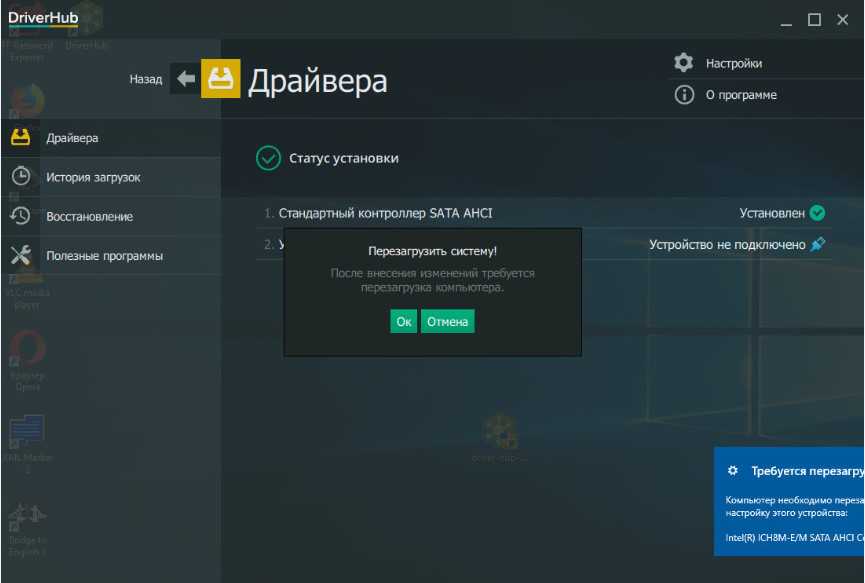Select the SATA AHCI controller row
This screenshot has height=583, width=865.
pyautogui.click(x=385, y=213)
